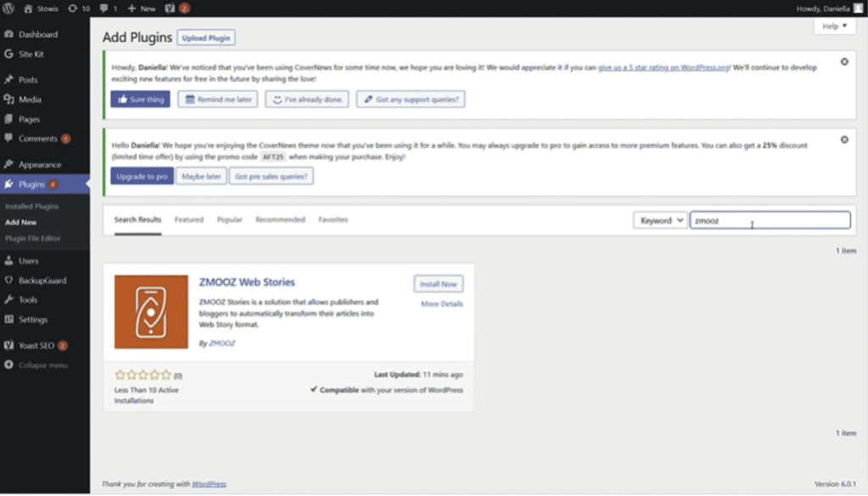Viewport: 868px width, 496px height.
Task: Open the Plugins menu item
Action: click(44, 184)
